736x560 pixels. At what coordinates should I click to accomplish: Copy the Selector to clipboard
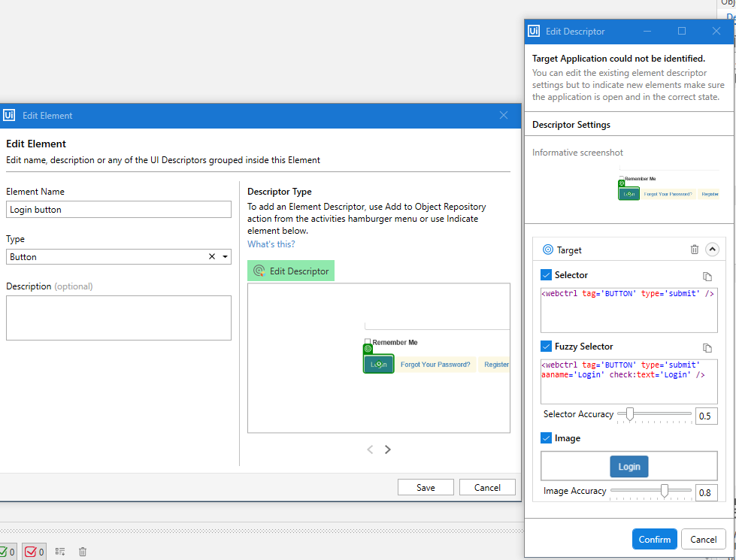coord(707,276)
